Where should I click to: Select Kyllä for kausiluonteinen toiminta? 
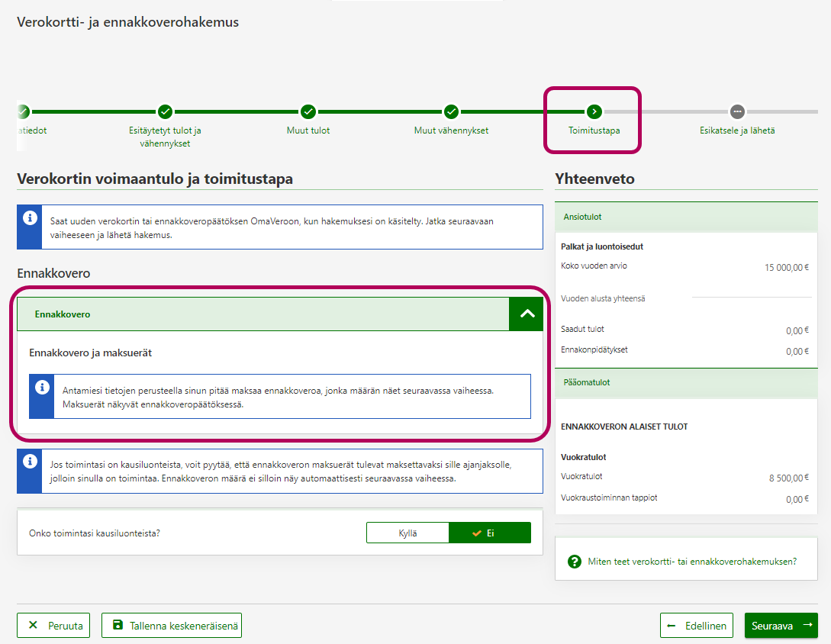407,533
